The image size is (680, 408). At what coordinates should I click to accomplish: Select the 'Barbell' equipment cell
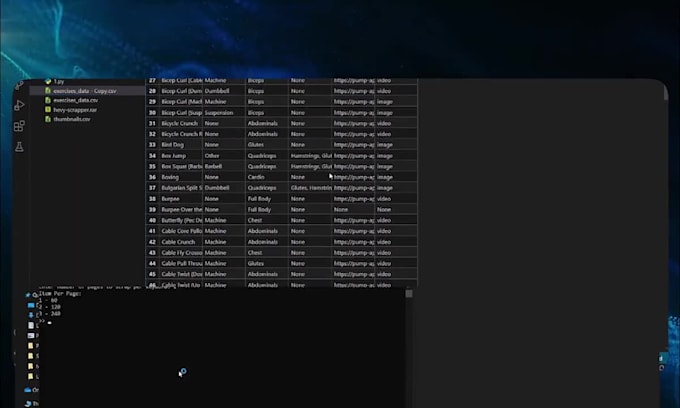point(224,166)
